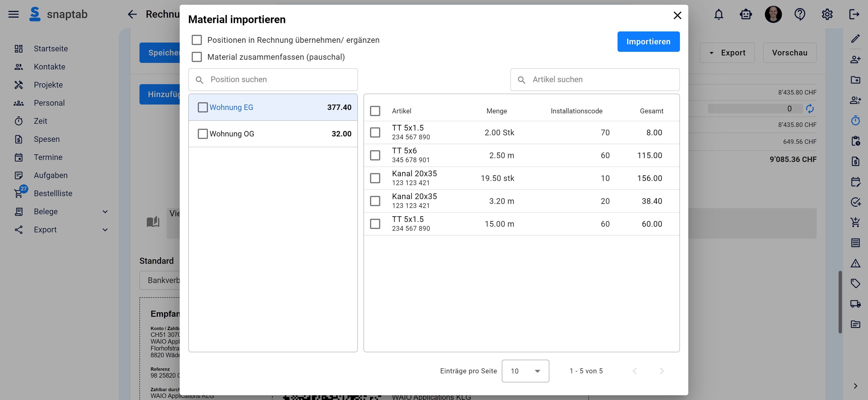Select the Wohnung OG position row
Viewport: 868px width, 400px height.
point(273,134)
